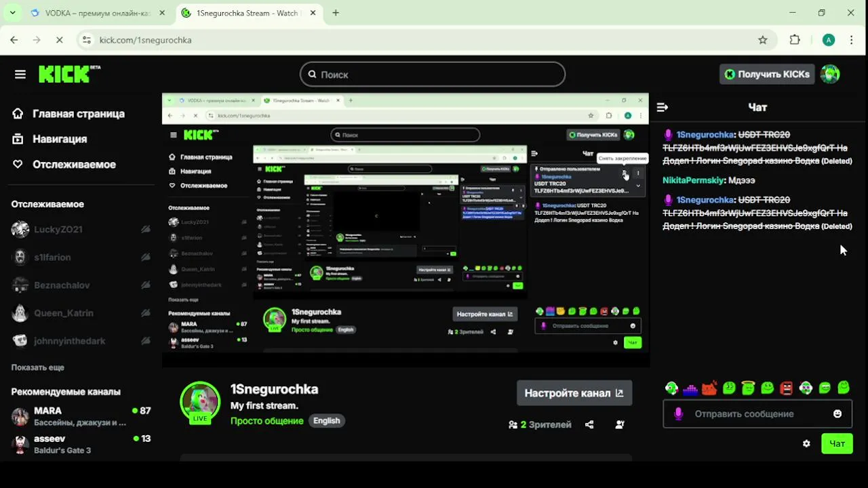Viewport: 868px width, 488px height.
Task: Open the hamburger sidebar menu
Action: click(20, 75)
